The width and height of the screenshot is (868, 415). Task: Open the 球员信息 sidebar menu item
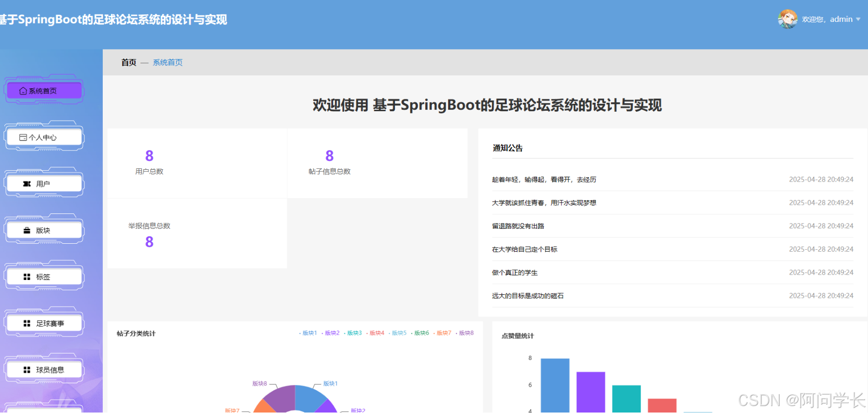pos(44,370)
